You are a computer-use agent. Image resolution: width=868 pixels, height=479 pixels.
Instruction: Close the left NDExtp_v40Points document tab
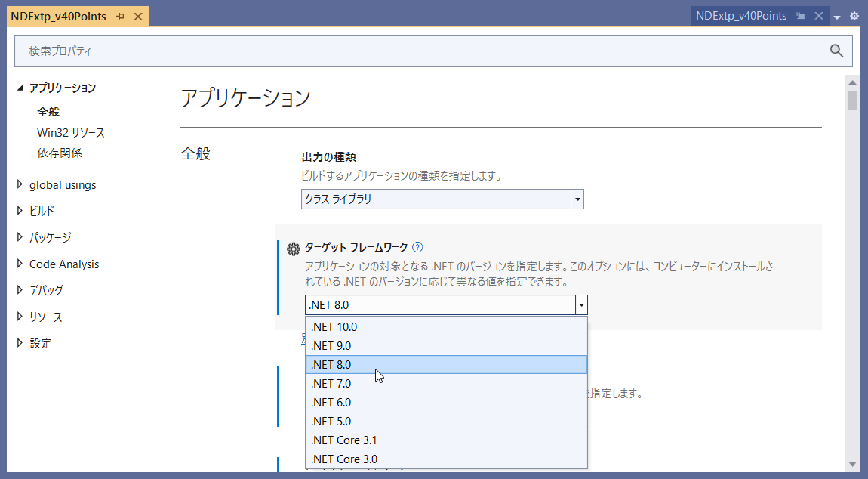pyautogui.click(x=137, y=17)
